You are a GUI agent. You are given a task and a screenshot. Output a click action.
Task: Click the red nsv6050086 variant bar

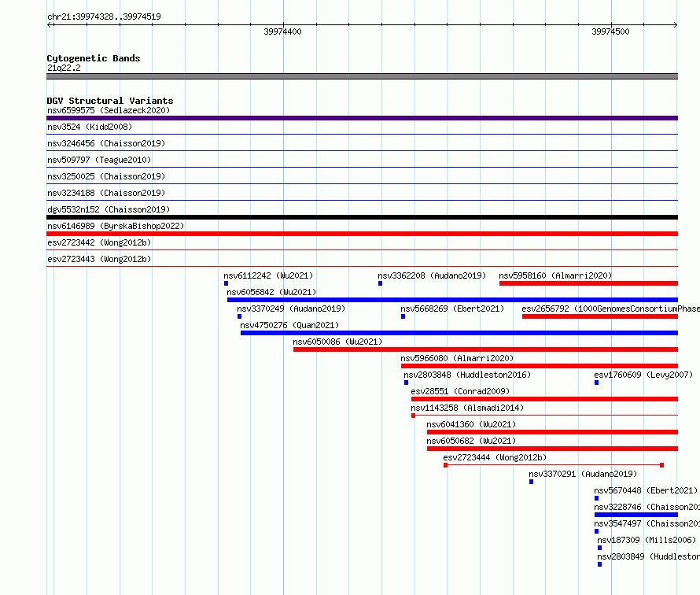click(x=486, y=349)
